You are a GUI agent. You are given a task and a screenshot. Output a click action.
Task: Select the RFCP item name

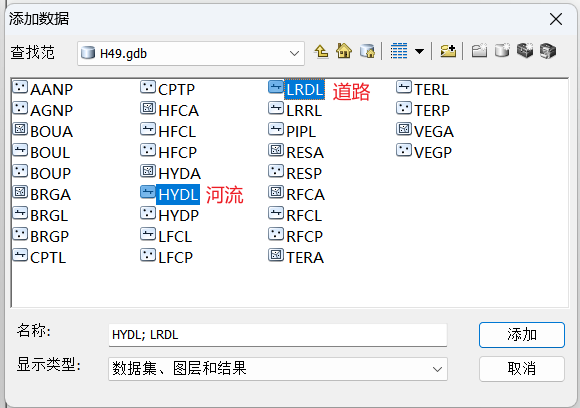click(x=304, y=237)
